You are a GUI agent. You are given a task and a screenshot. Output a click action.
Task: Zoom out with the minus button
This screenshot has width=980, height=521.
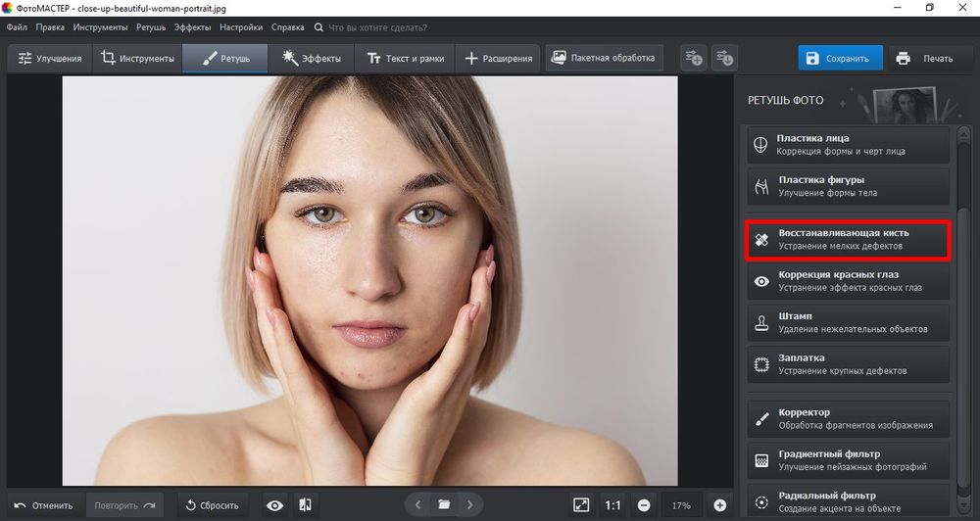point(644,505)
